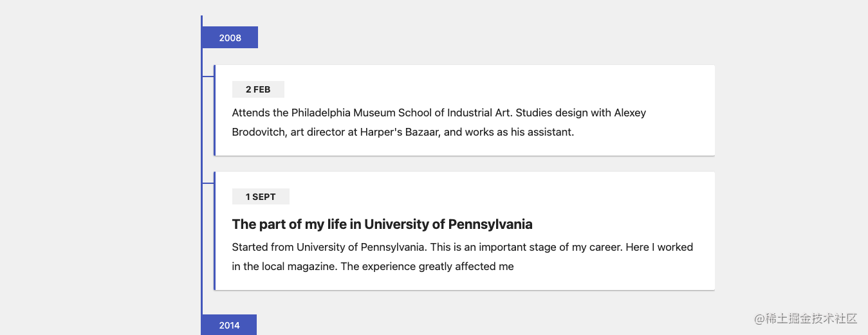This screenshot has width=868, height=335.
Task: Click the 1 SEPT date badge
Action: 261,197
